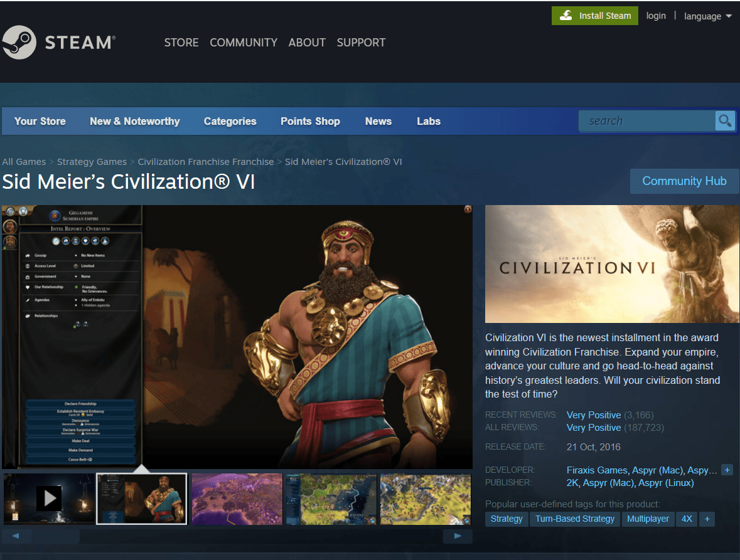
Task: Click the Civilization VI header image
Action: (x=612, y=264)
